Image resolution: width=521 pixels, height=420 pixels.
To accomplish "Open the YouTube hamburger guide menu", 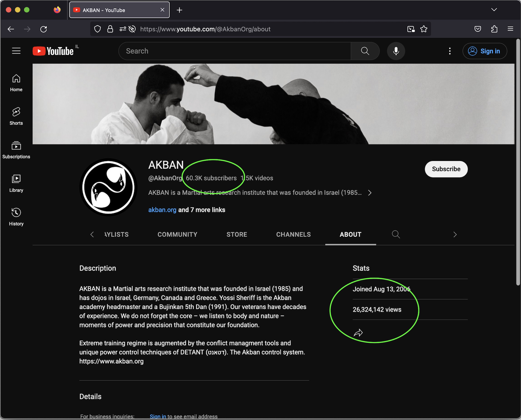I will point(16,51).
